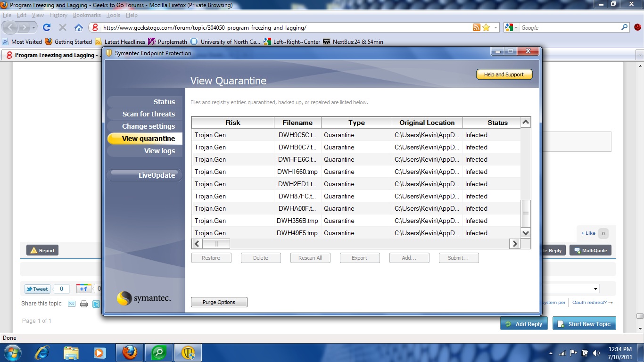Screen dimensions: 644x362
Task: Select Scan for threats in sidebar
Action: click(144, 114)
